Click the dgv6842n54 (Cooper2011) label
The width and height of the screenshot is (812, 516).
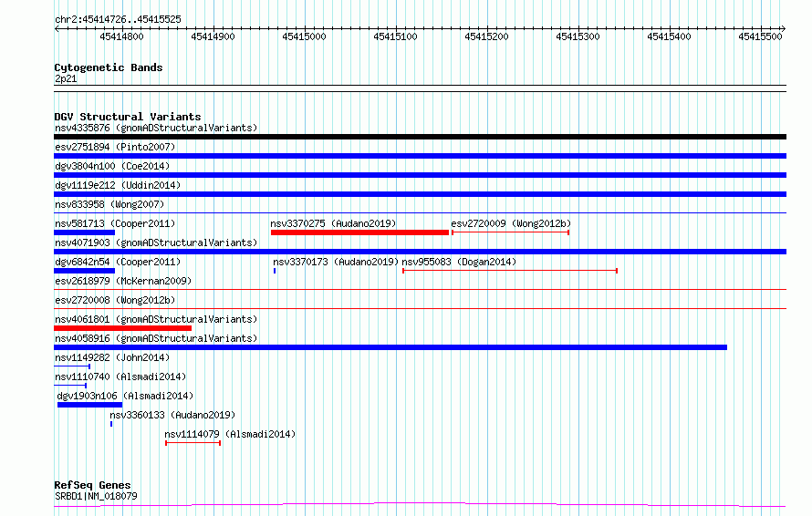pos(118,262)
